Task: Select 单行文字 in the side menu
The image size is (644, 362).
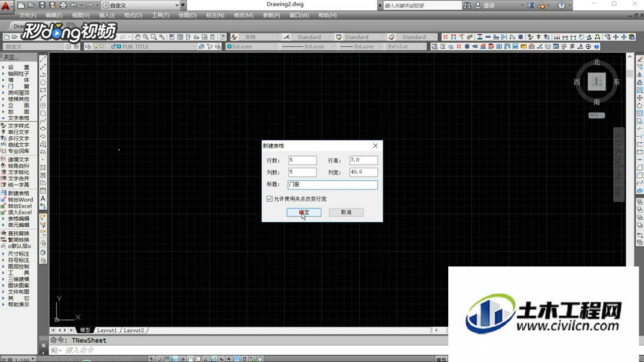Action: click(19, 132)
